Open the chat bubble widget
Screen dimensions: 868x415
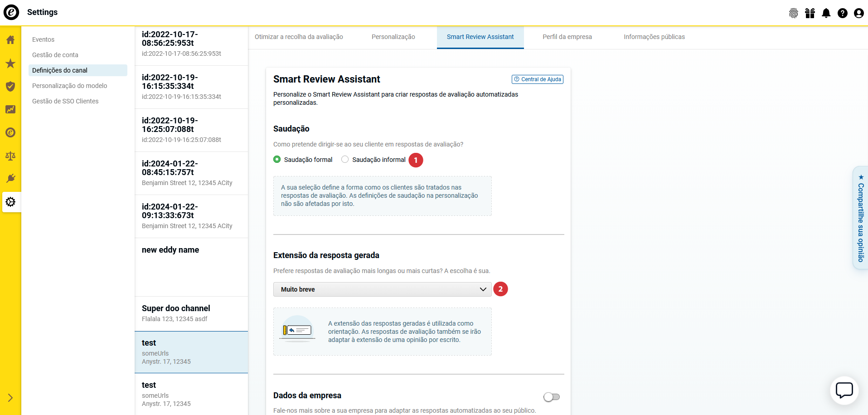click(844, 390)
